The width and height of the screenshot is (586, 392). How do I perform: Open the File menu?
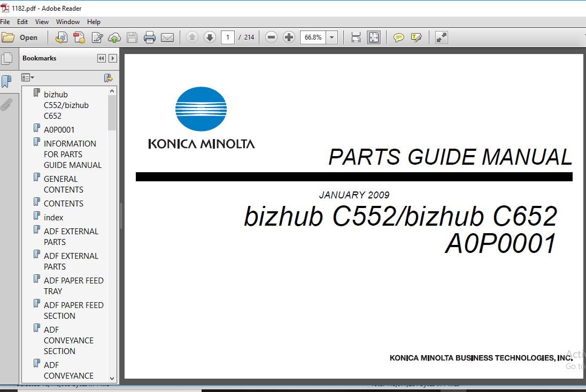tap(5, 22)
